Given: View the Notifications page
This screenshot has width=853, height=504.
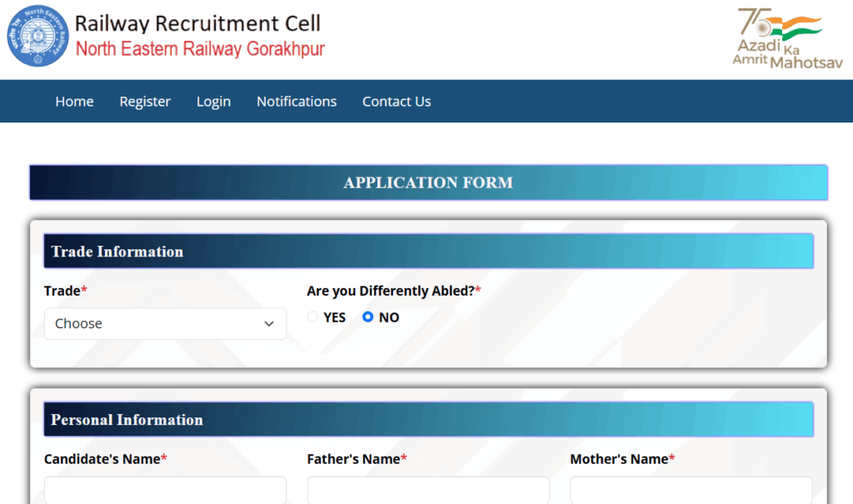Looking at the screenshot, I should point(297,102).
